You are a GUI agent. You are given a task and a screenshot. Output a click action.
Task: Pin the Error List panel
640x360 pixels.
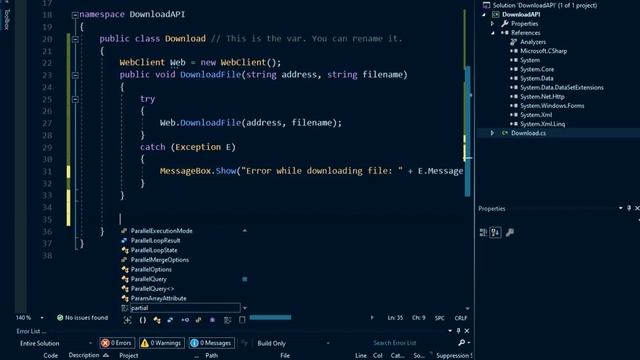458,331
